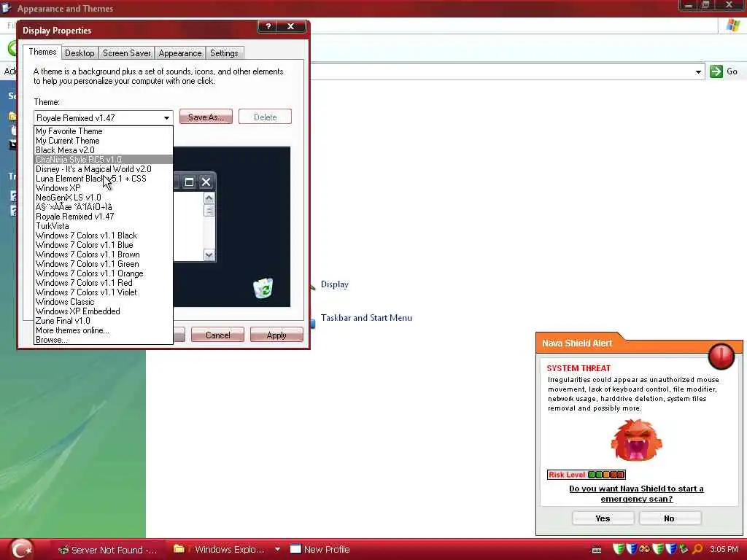Open Taskbar and Start Menu link
Viewport: 747px width, 560px height.
366,318
